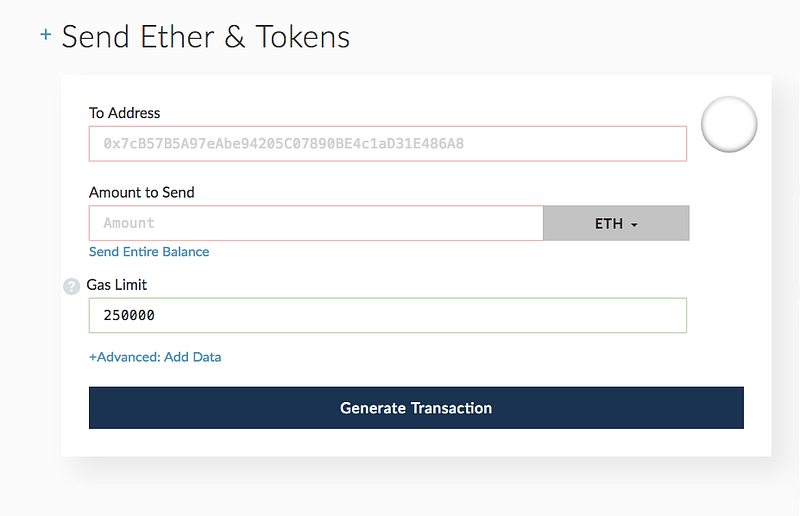
Task: Click the 250000 value in Gas Limit
Action: click(129, 316)
